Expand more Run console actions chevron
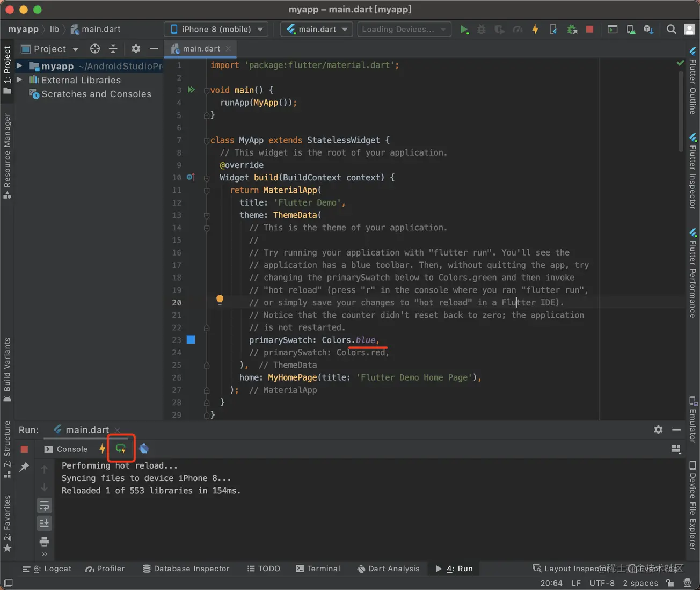This screenshot has height=590, width=700. point(45,555)
